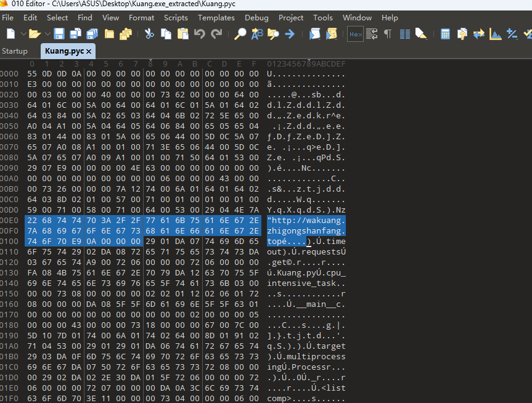
Task: Click the Goto arrow icon
Action: coord(290,34)
